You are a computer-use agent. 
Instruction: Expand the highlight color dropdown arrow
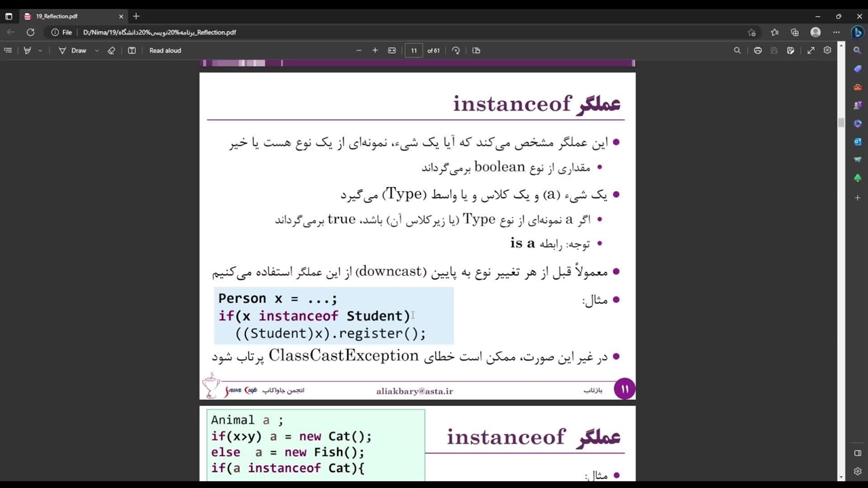pyautogui.click(x=40, y=50)
